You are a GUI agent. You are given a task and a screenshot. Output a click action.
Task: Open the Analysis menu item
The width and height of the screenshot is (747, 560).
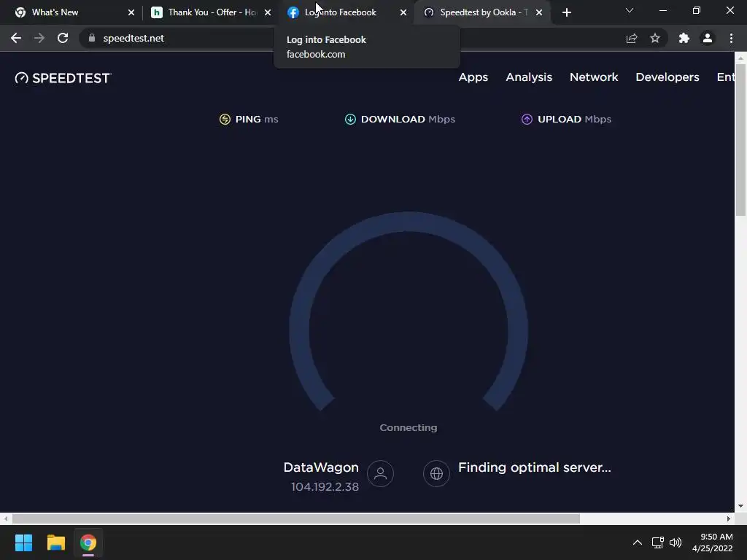pyautogui.click(x=529, y=77)
